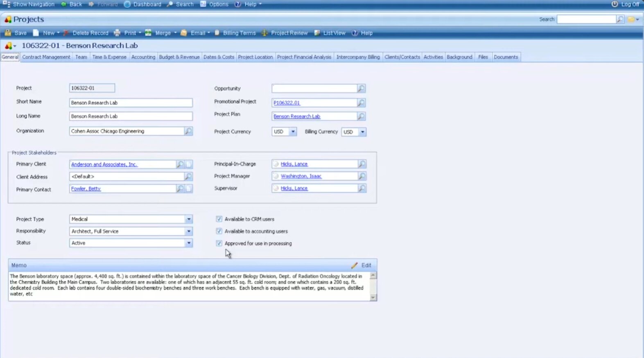Click lookup icon for Organization field
The height and width of the screenshot is (358, 644).
(x=188, y=131)
